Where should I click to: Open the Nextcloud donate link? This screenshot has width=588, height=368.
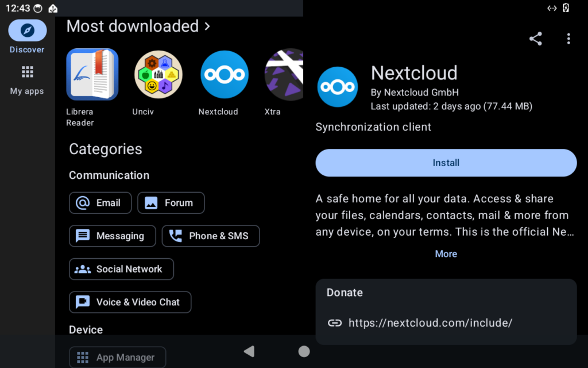[430, 323]
